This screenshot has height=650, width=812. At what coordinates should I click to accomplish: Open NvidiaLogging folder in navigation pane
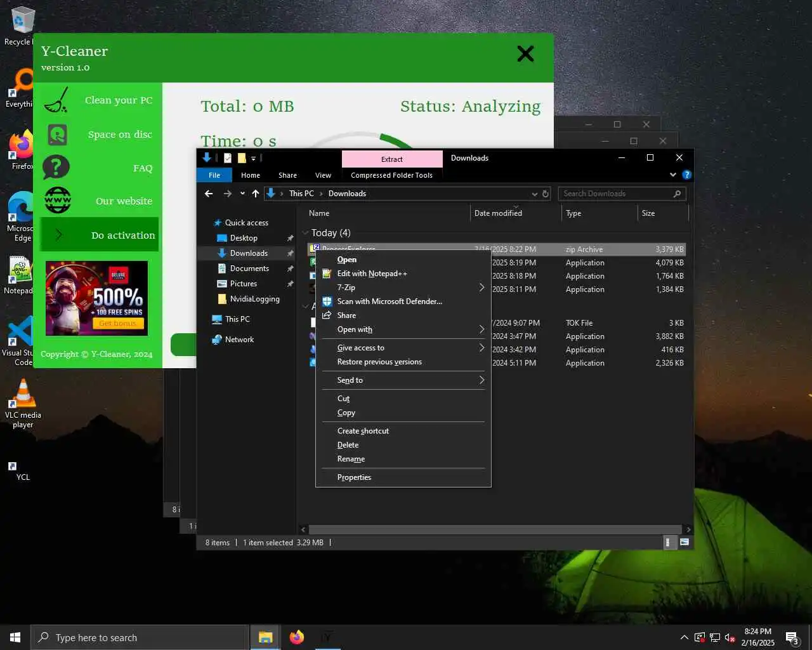(254, 299)
